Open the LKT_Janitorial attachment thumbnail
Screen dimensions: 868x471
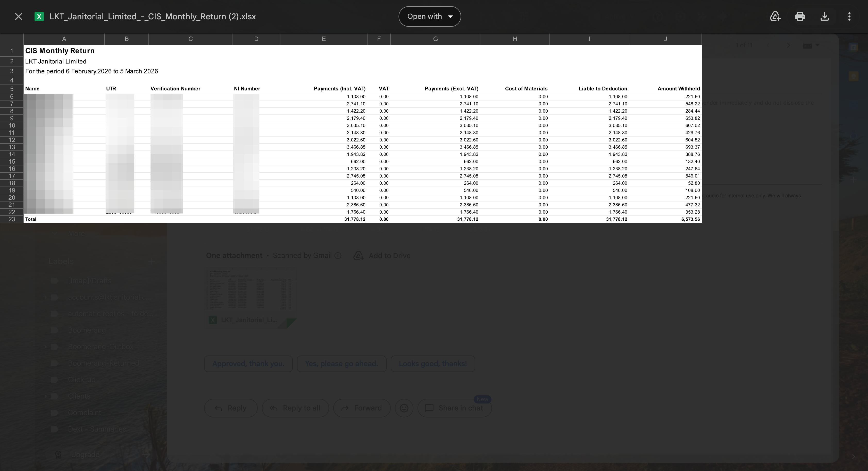(x=251, y=297)
